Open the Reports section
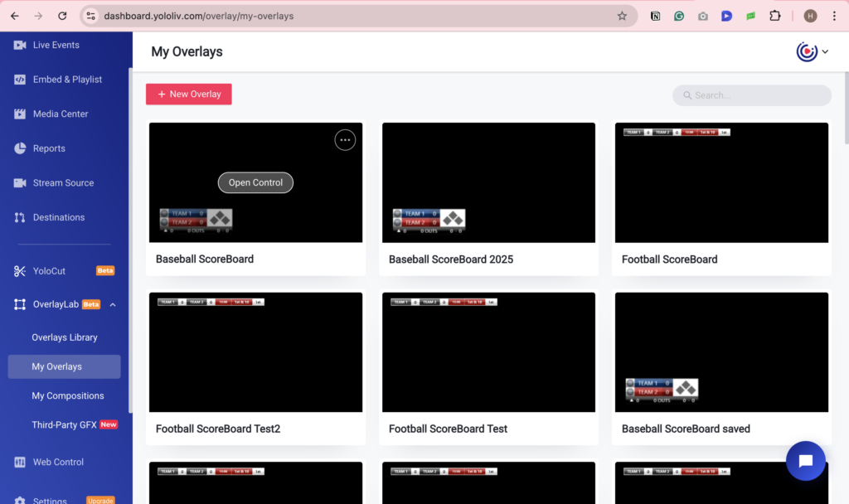The image size is (849, 504). (49, 148)
